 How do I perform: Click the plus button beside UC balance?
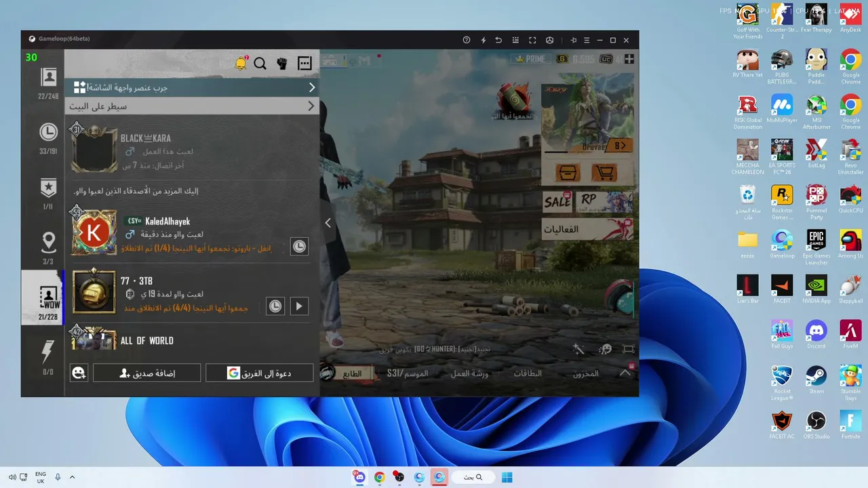[x=629, y=59]
